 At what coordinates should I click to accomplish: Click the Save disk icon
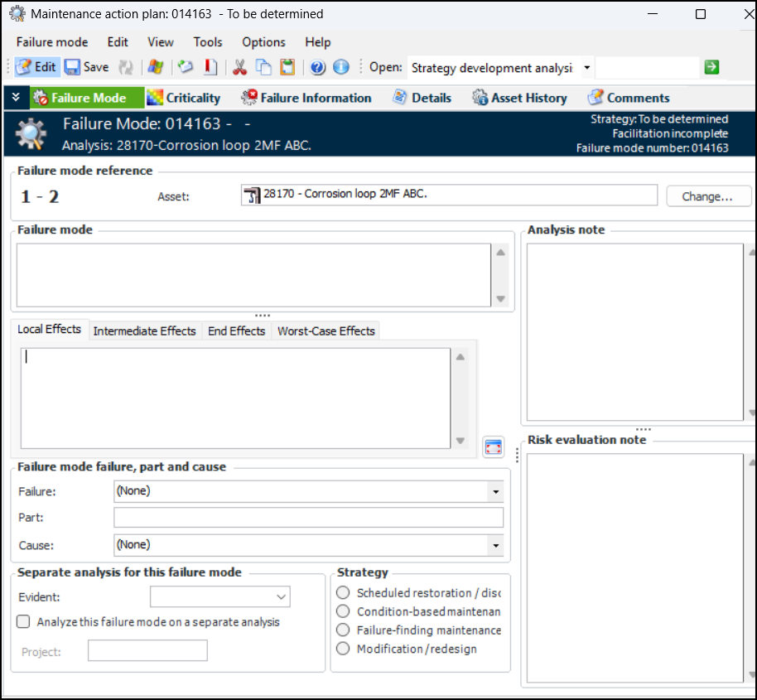(73, 68)
